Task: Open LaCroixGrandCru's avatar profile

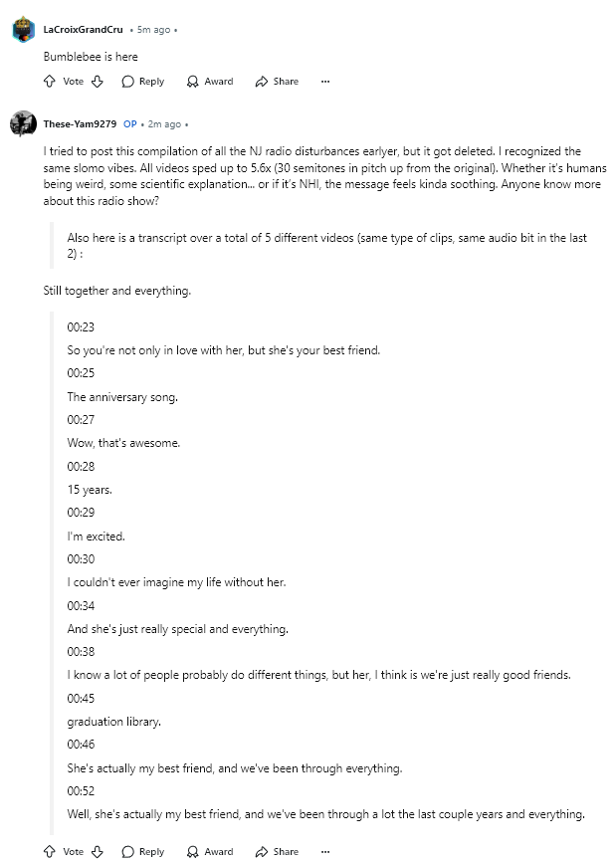Action: (23, 29)
